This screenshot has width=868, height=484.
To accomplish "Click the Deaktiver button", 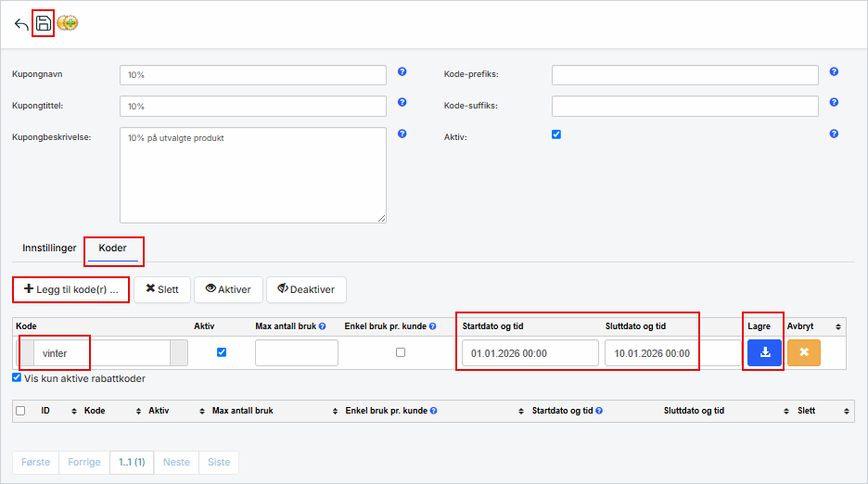I will (306, 289).
